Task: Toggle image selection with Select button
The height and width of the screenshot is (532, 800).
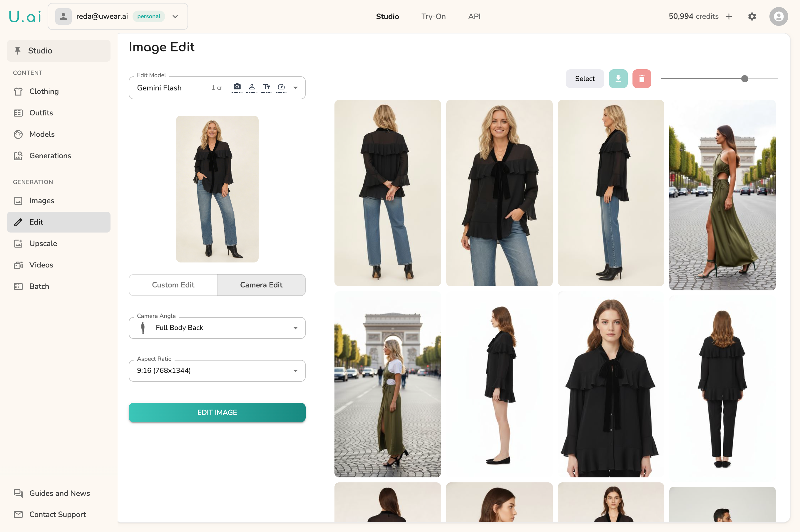Action: click(x=584, y=79)
